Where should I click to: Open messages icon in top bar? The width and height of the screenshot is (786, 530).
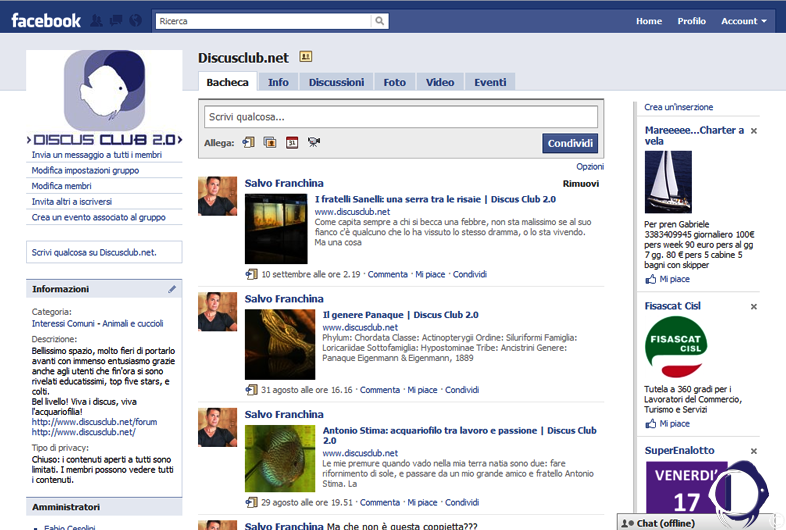pyautogui.click(x=116, y=21)
